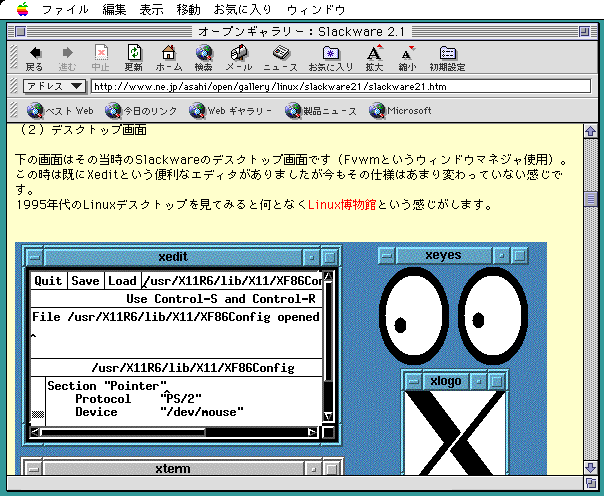Click '(2)デスクトップ画面' heading text

[82, 130]
